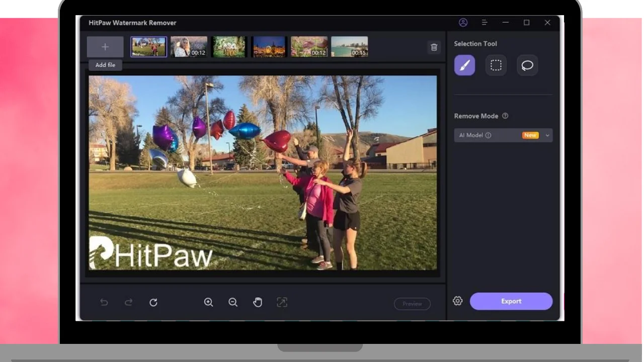Select the rectangular Marquee selection tool

click(496, 65)
